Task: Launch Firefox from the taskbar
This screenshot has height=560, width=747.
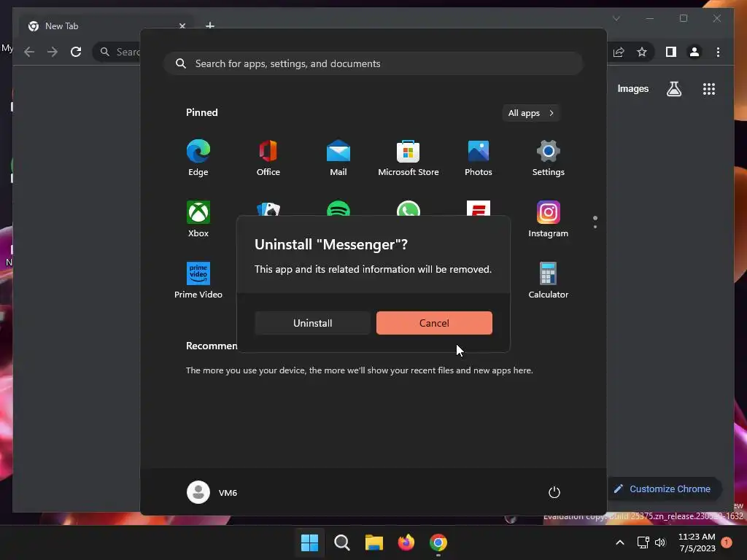Action: pyautogui.click(x=406, y=542)
